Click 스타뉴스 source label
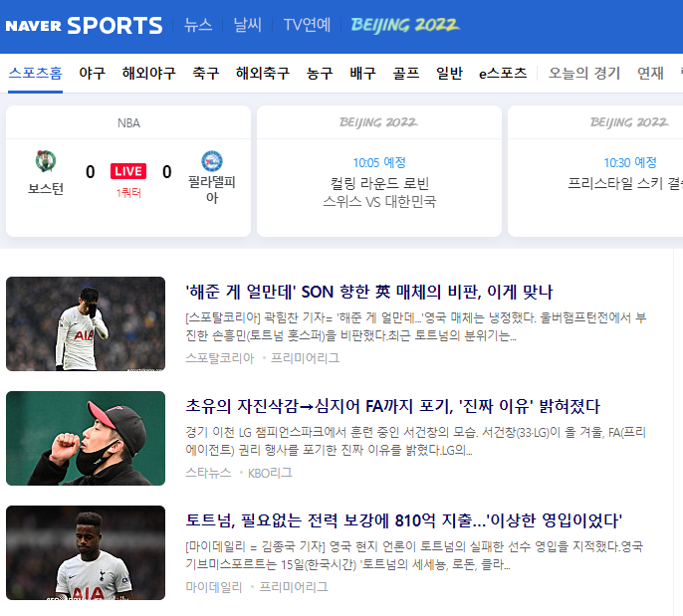This screenshot has width=683, height=616. coord(208,473)
